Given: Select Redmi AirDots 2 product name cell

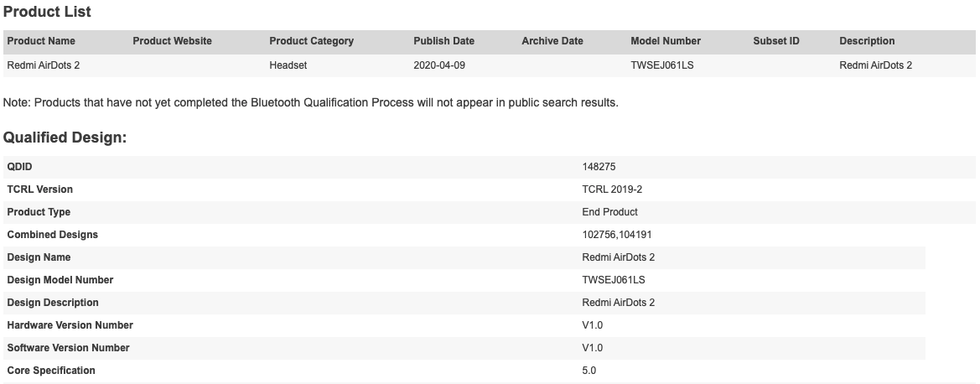Looking at the screenshot, I should (43, 65).
